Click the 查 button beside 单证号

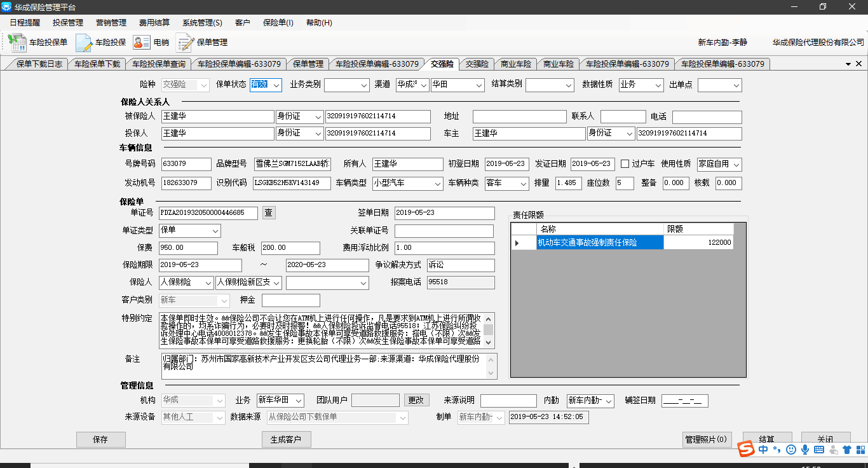(x=269, y=213)
